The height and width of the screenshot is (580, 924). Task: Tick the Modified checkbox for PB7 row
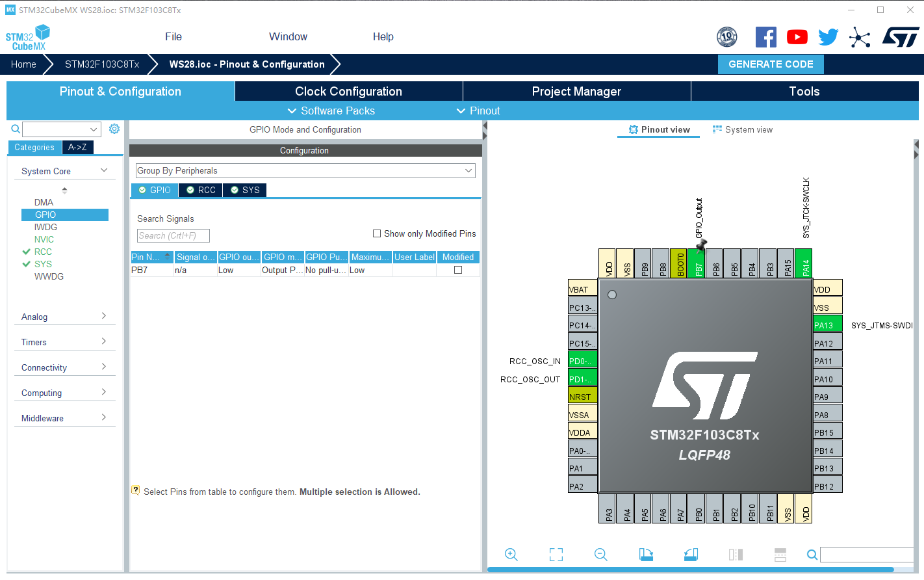point(458,270)
